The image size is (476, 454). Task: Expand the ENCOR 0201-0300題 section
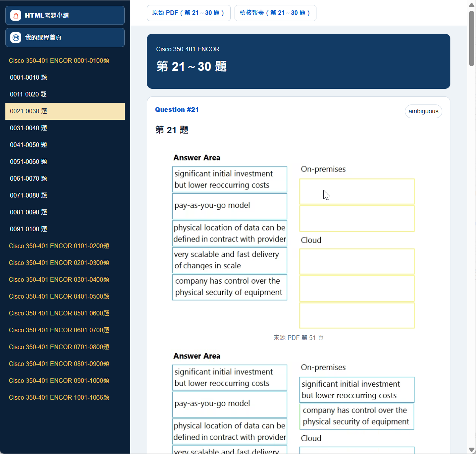59,263
